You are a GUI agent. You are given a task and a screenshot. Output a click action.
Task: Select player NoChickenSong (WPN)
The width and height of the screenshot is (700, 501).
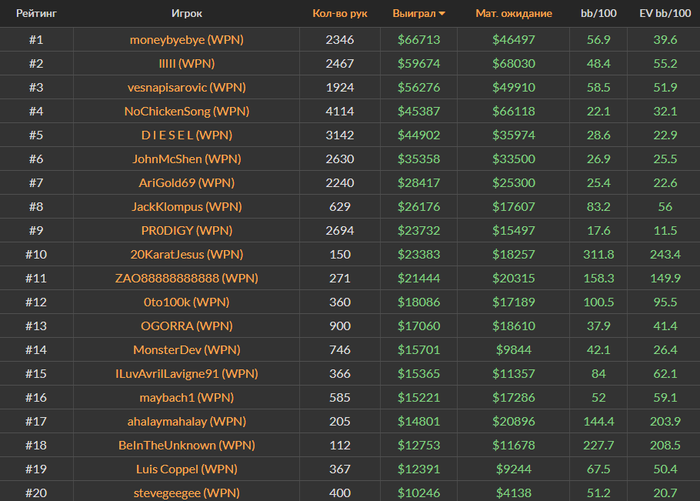[x=186, y=111]
